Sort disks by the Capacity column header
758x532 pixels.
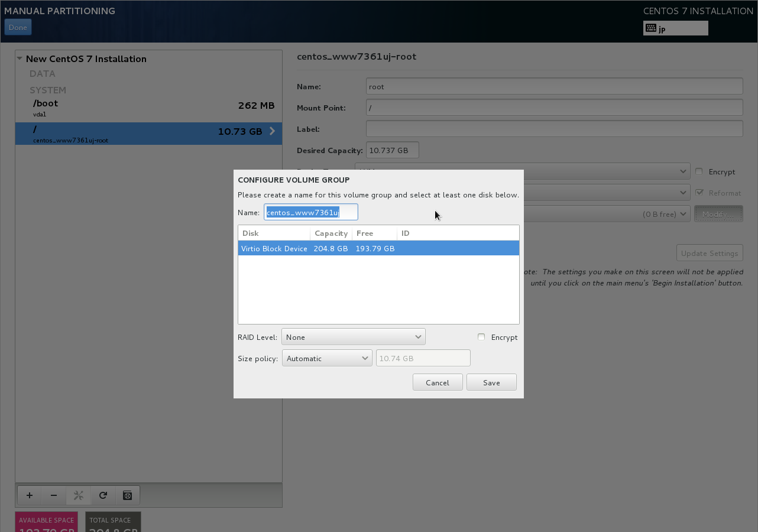[x=331, y=233]
